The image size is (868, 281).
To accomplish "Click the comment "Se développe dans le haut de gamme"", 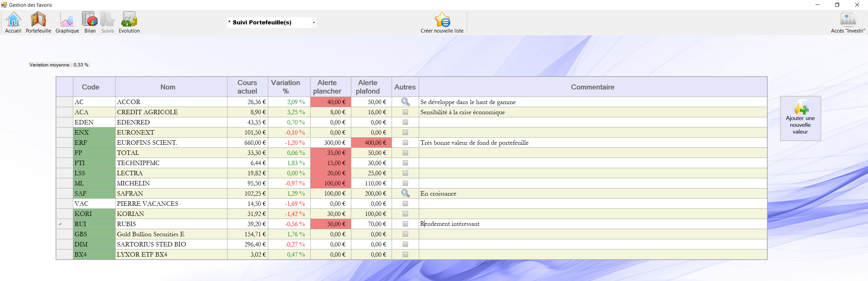I will [x=468, y=102].
